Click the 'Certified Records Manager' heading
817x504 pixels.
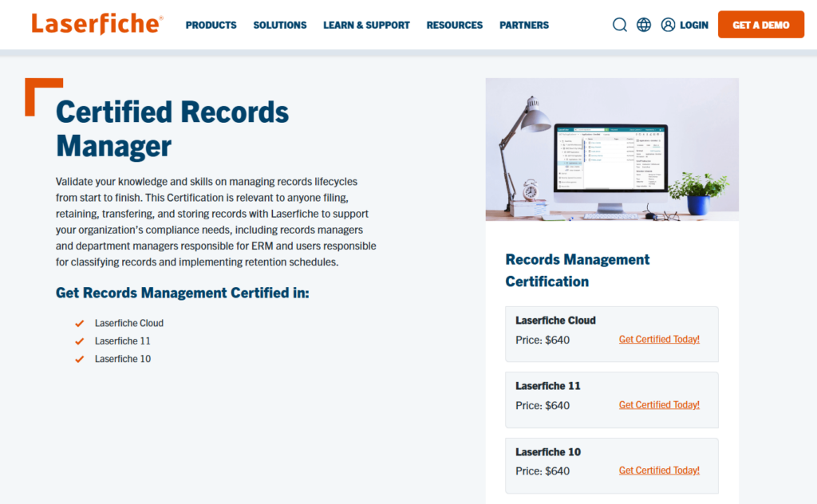[172, 128]
